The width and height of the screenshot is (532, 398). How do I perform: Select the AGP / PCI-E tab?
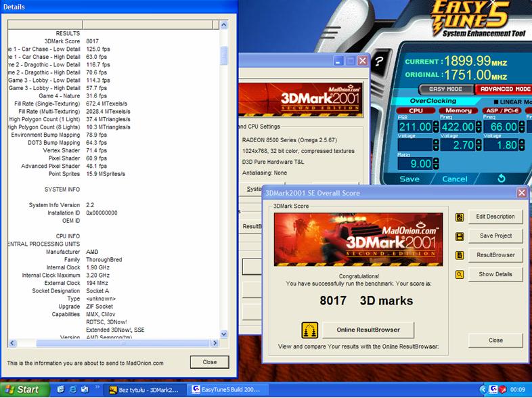click(502, 110)
